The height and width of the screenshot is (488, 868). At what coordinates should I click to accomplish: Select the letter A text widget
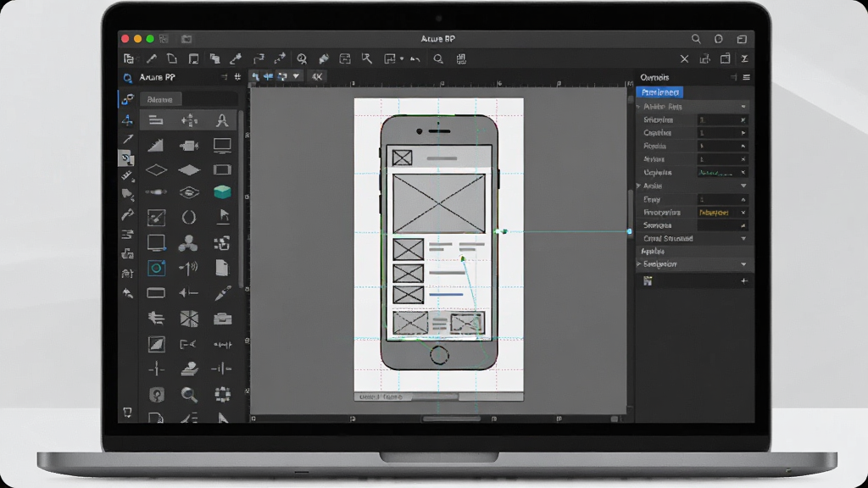click(x=222, y=120)
